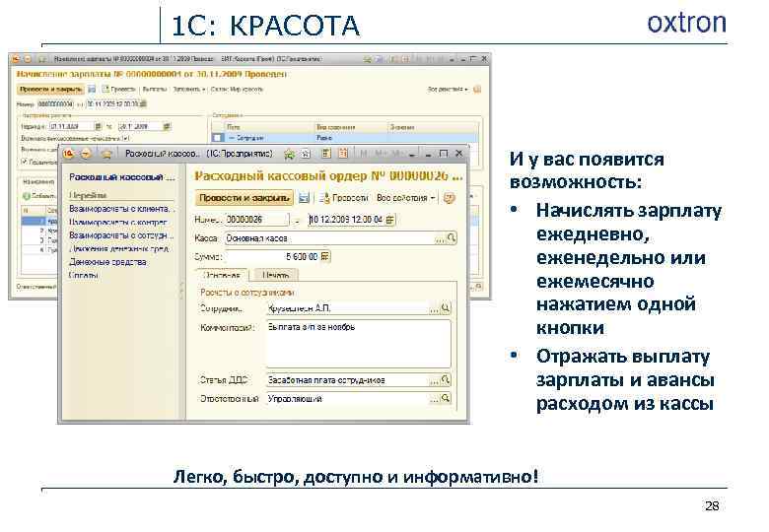Toggle the 'Включать фиксированные начисления' checkbox
This screenshot has width=769, height=532.
click(x=126, y=138)
